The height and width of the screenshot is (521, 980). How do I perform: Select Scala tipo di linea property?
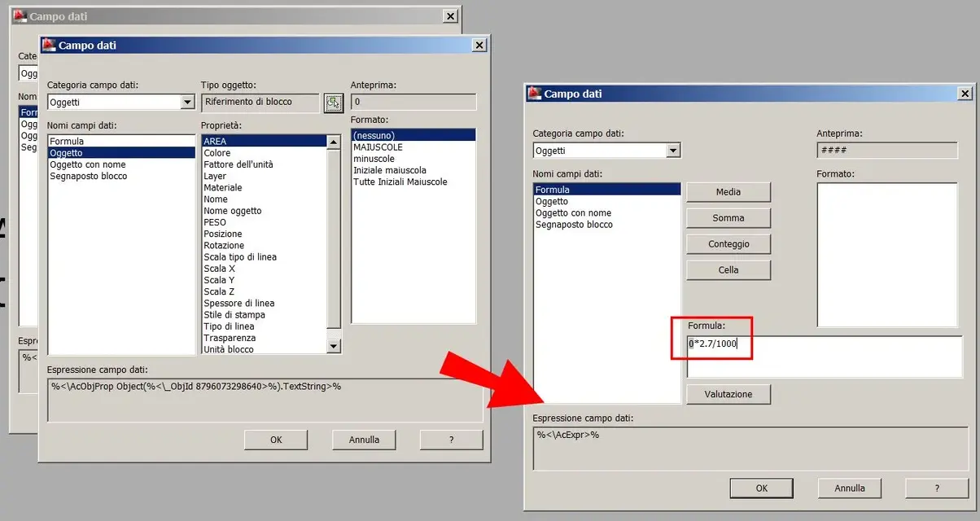point(264,256)
